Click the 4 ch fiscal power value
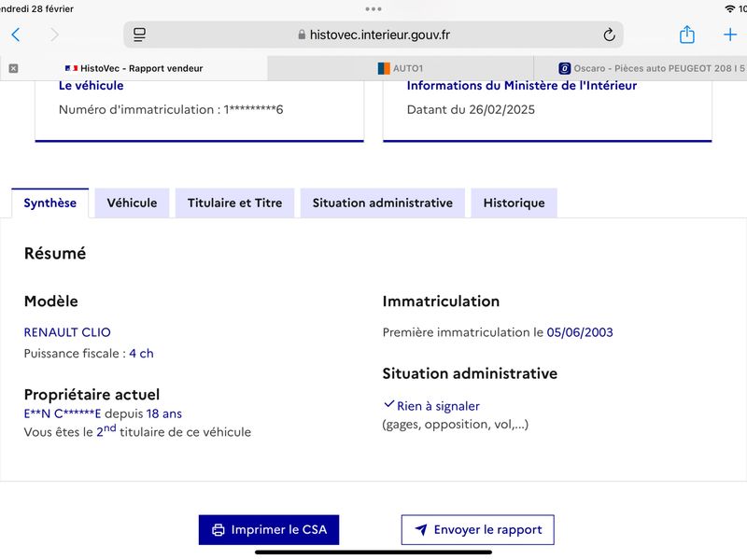 141,354
